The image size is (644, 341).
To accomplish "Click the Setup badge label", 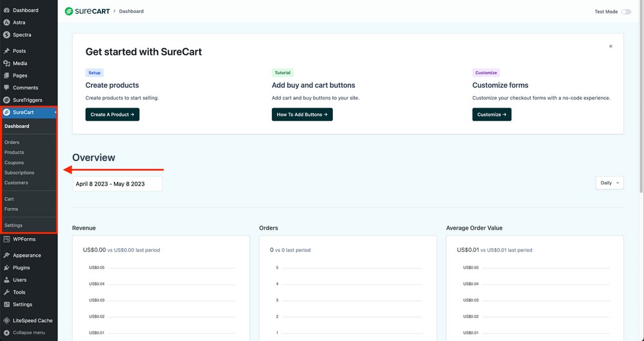I will [95, 73].
